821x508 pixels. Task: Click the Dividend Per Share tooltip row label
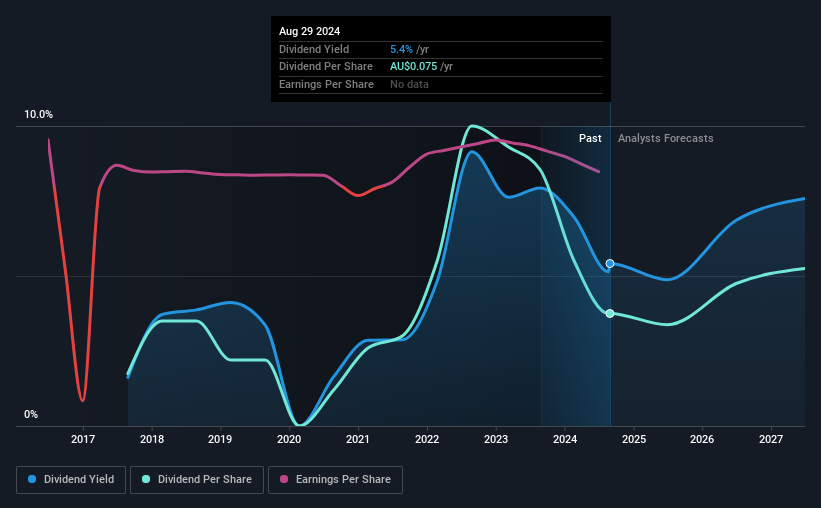pos(326,67)
